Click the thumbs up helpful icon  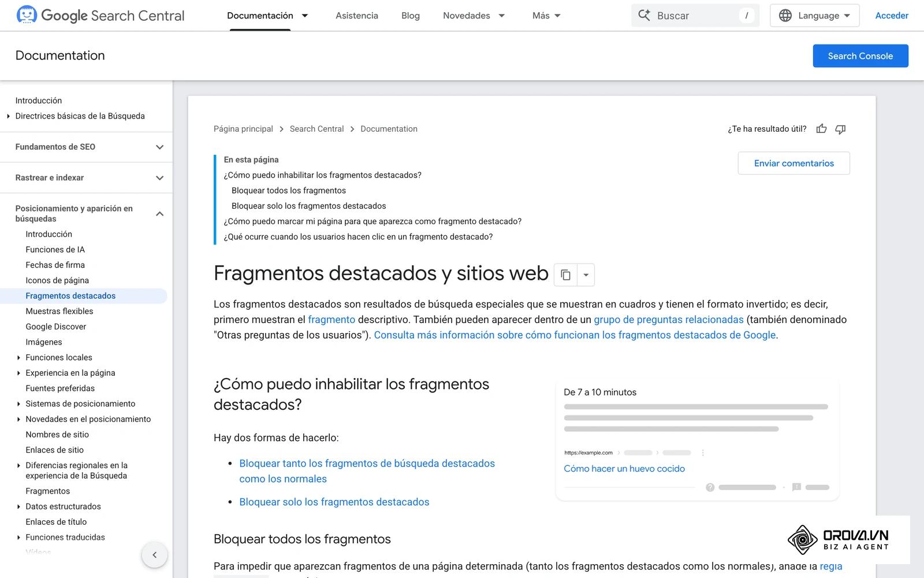click(x=821, y=129)
